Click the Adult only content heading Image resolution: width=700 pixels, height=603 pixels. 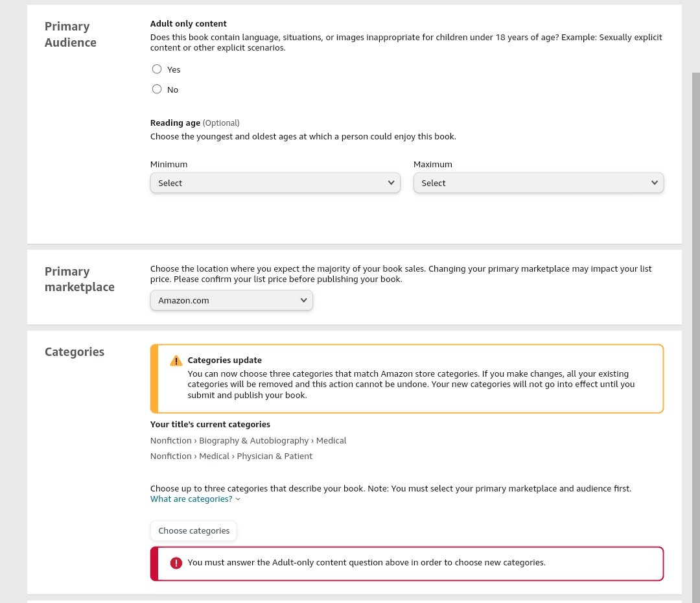click(189, 24)
